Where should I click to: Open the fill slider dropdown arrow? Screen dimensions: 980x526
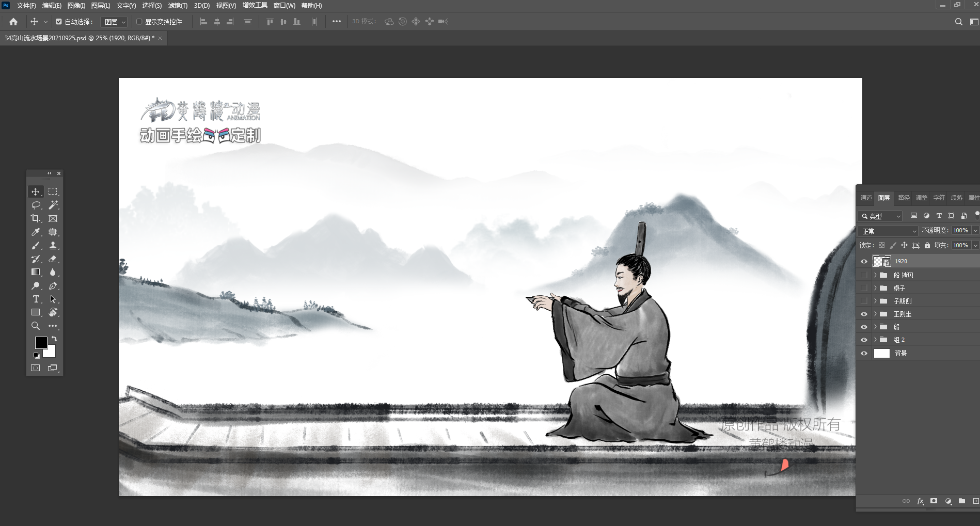click(975, 246)
